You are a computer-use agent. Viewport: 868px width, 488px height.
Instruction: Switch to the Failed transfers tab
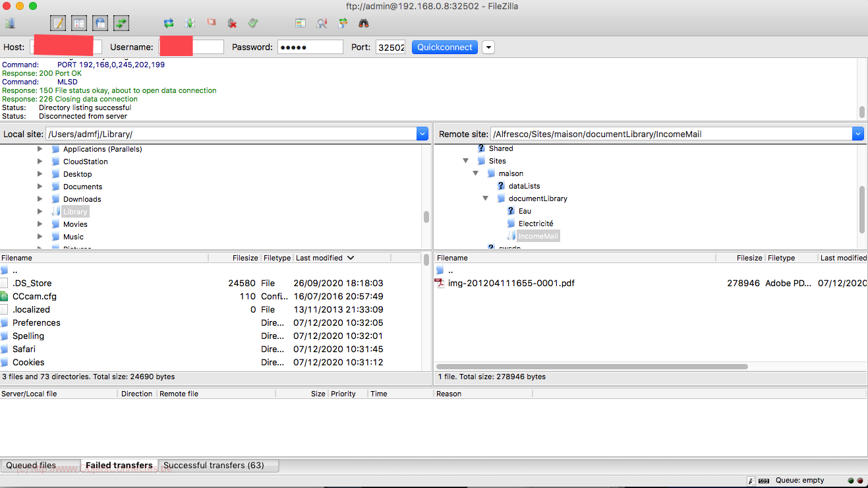(119, 466)
